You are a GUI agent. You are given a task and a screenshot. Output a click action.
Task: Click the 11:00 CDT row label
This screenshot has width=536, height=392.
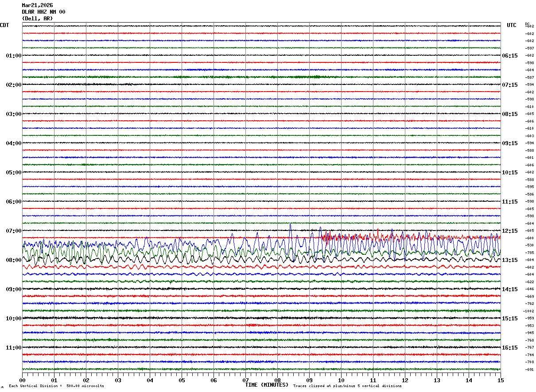point(13,348)
